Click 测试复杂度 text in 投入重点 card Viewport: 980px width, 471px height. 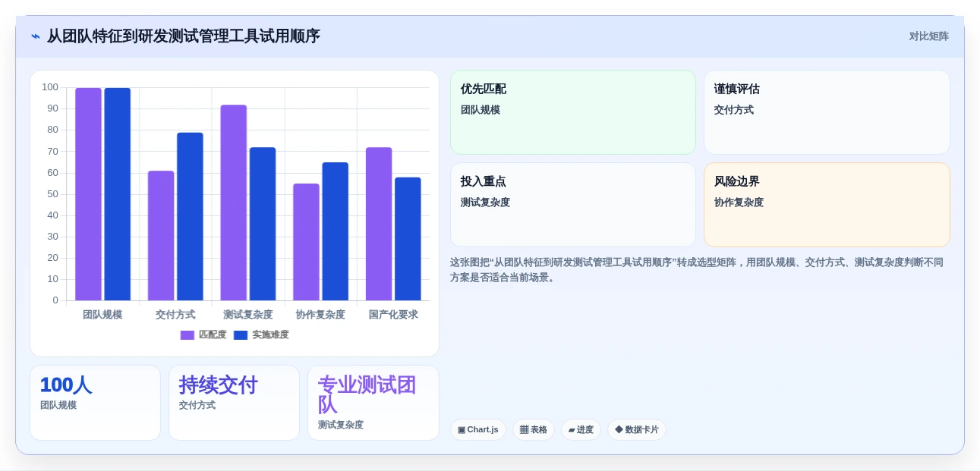[x=485, y=203]
